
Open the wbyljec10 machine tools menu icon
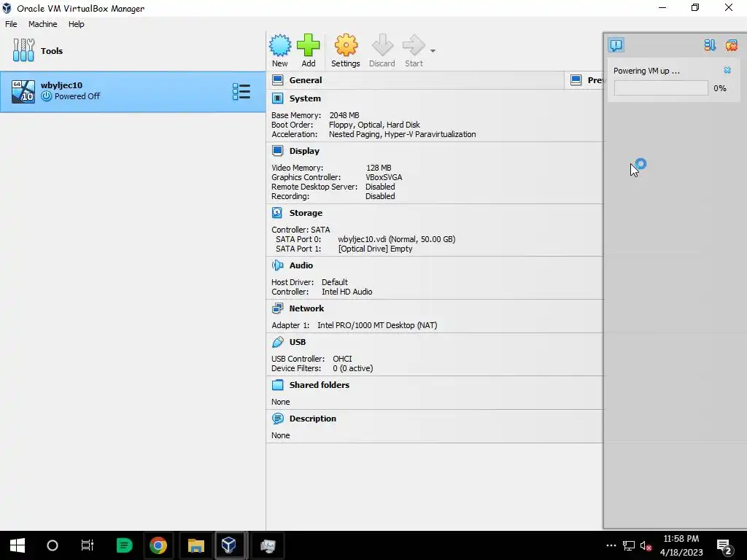[241, 91]
